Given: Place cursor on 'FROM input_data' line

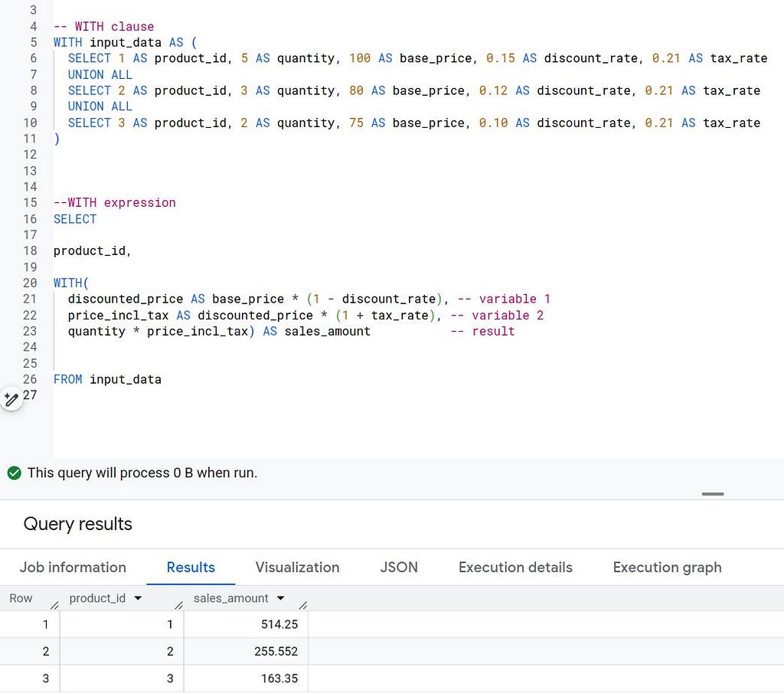Looking at the screenshot, I should click(107, 379).
